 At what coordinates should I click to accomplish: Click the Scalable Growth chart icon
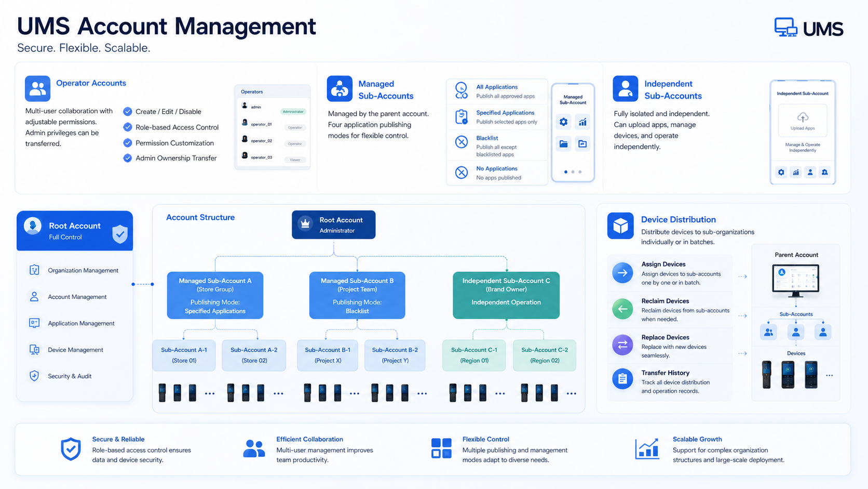647,448
